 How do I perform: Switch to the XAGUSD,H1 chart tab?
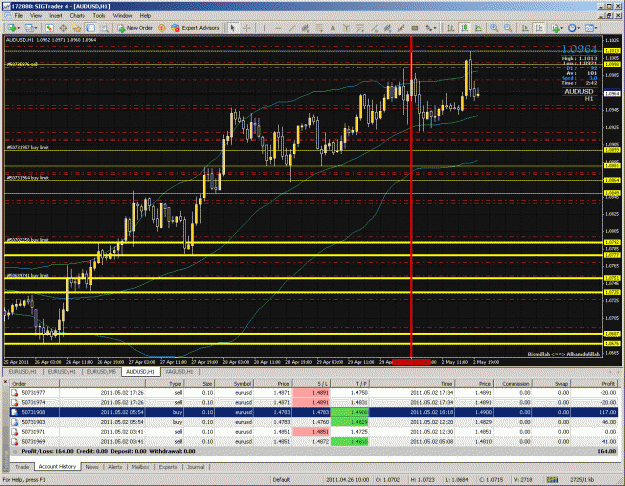[179, 372]
